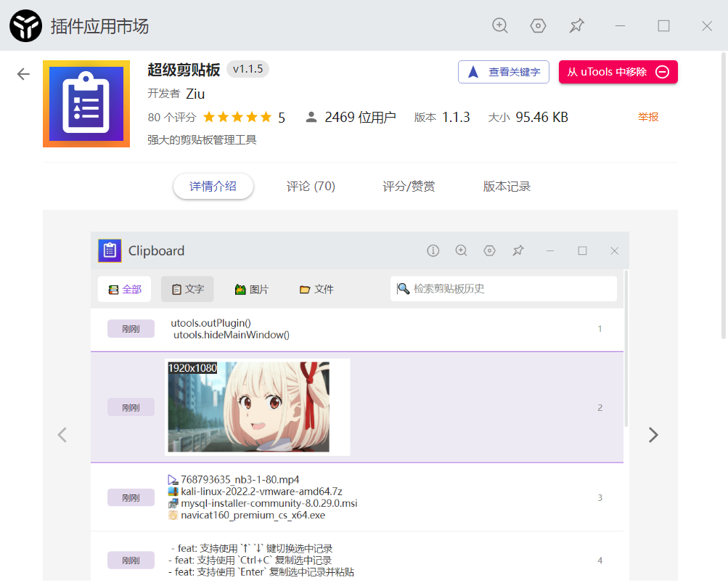Viewport: 728px width, 583px height.
Task: Click 查看关键字 button
Action: click(x=503, y=72)
